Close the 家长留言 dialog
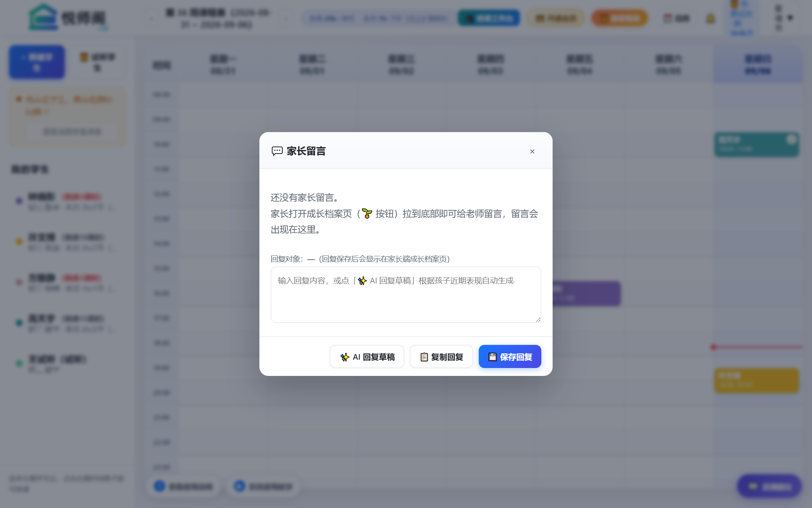The height and width of the screenshot is (508, 812). click(x=532, y=151)
